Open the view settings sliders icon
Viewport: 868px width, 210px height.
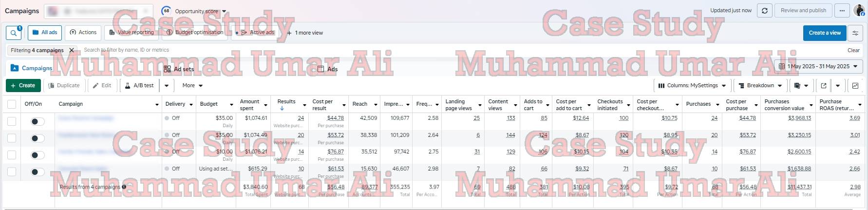click(x=855, y=33)
